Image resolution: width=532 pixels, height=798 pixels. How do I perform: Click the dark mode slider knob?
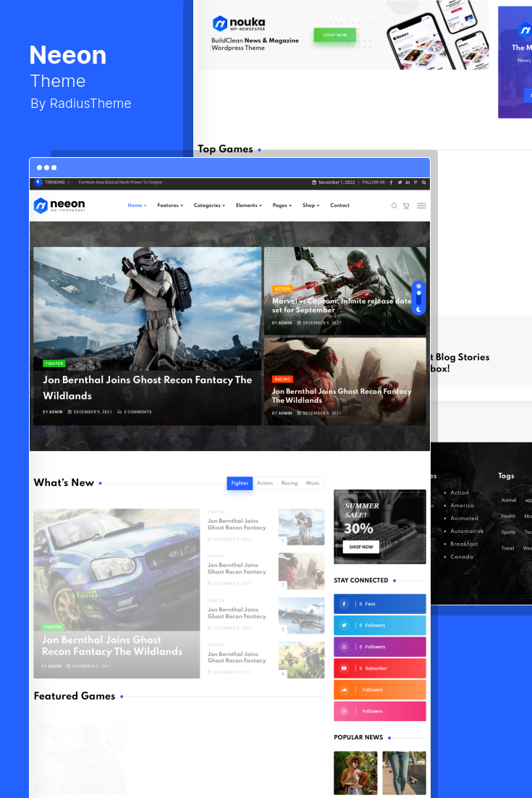(x=418, y=294)
